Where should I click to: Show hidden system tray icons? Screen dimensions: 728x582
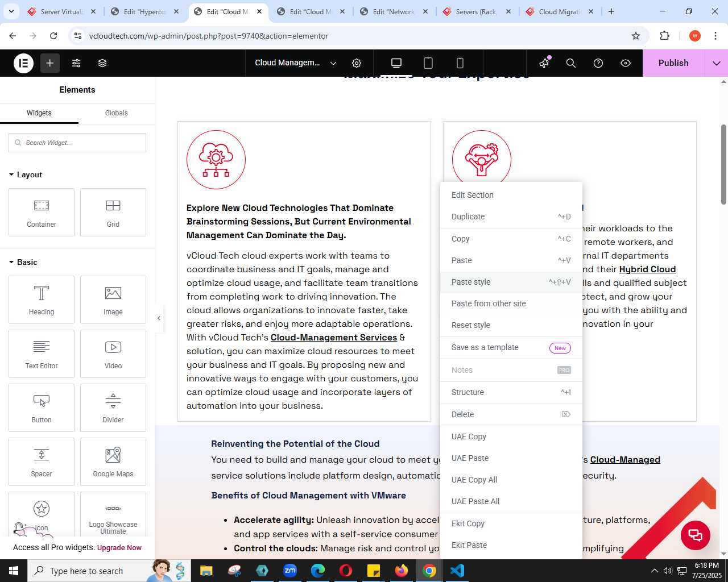tap(654, 571)
